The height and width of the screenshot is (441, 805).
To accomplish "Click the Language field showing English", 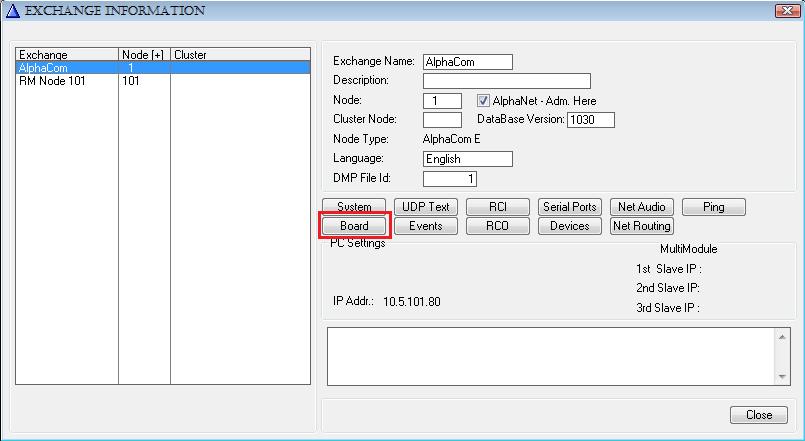I will pos(468,159).
